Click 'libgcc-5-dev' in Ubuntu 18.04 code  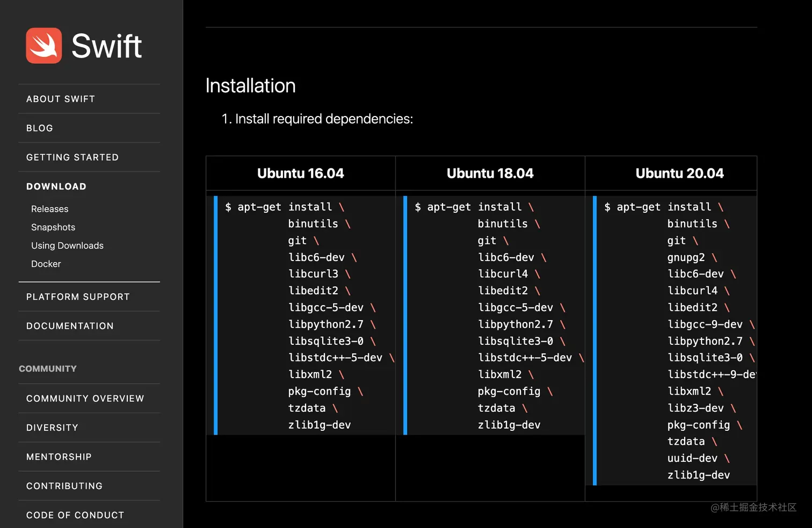(x=516, y=308)
